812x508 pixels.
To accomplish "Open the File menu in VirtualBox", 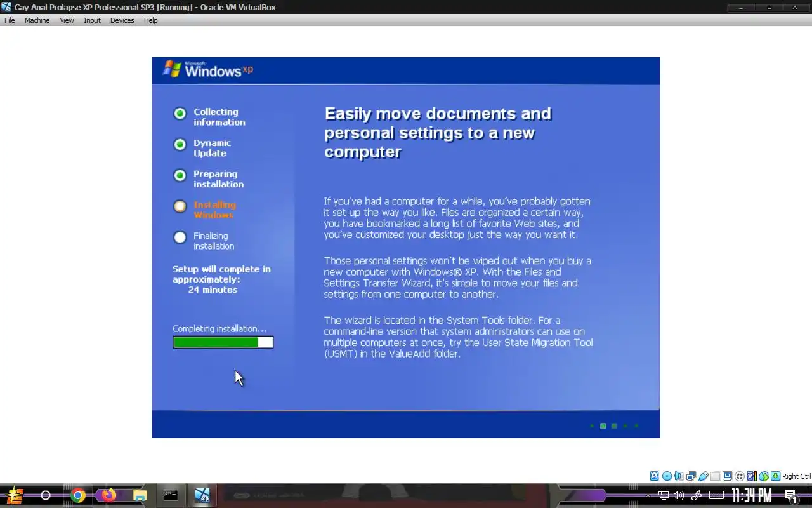I will click(x=10, y=20).
